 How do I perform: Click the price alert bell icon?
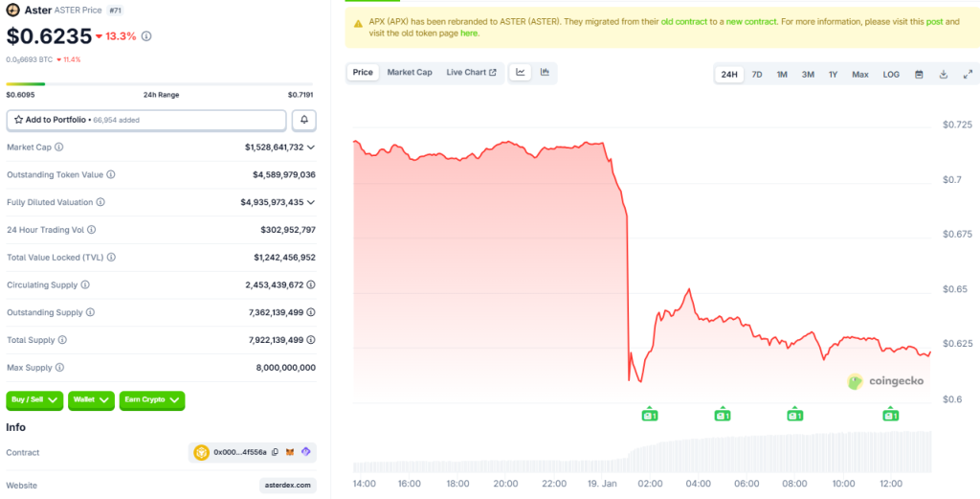(304, 120)
